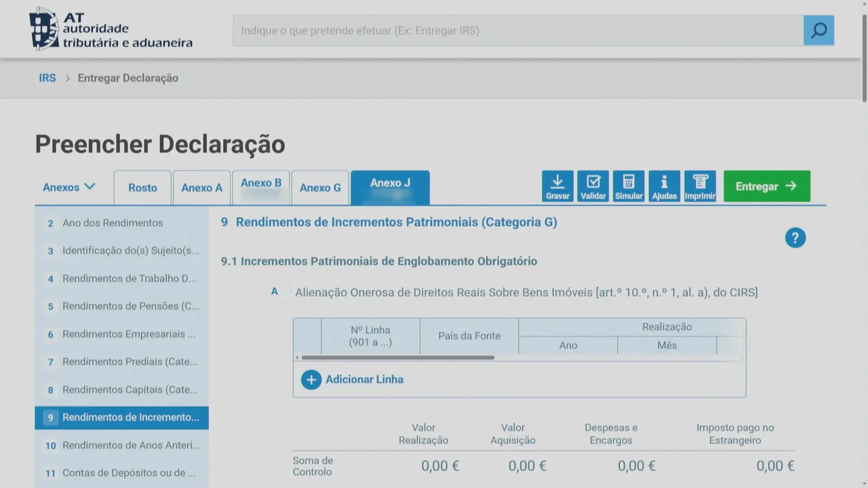Click the Ano column header
Viewport: 868px width, 488px height.
pos(568,346)
